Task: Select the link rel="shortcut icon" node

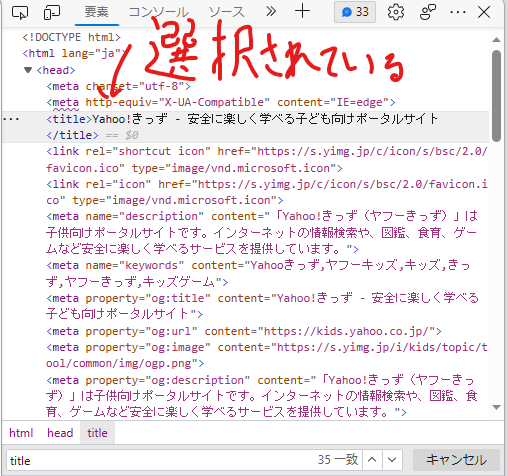Action: [x=267, y=160]
